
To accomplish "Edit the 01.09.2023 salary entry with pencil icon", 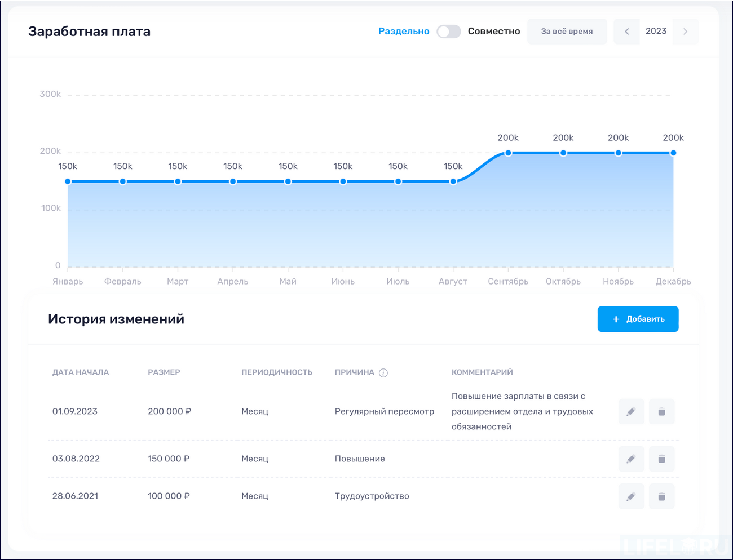I will [631, 411].
